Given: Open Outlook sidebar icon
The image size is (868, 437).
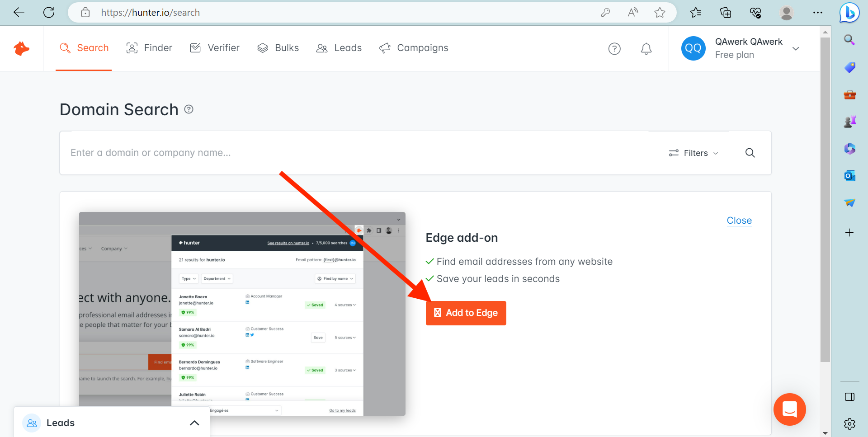Looking at the screenshot, I should (849, 176).
